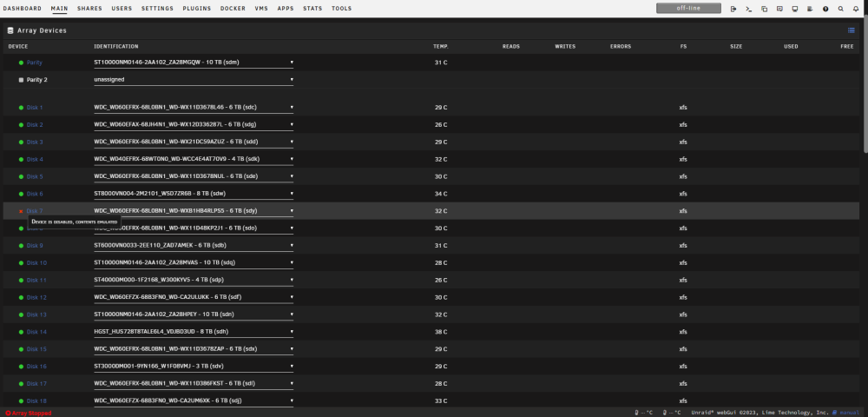Open the Disk 14 HGST 8 TB dropdown
Viewport: 868px width, 417px height.
194,332
